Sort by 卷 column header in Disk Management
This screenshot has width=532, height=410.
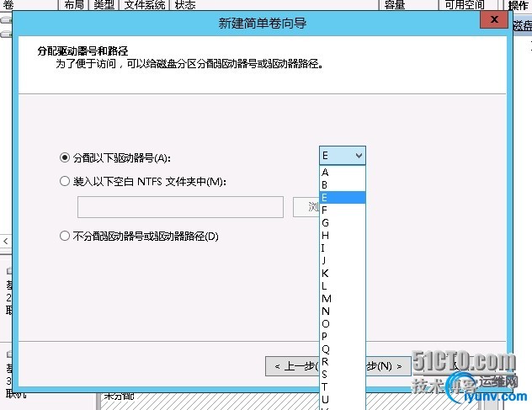pyautogui.click(x=29, y=4)
